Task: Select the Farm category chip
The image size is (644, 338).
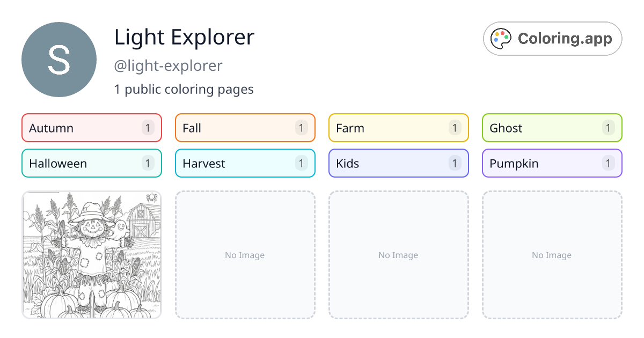Action: (398, 128)
